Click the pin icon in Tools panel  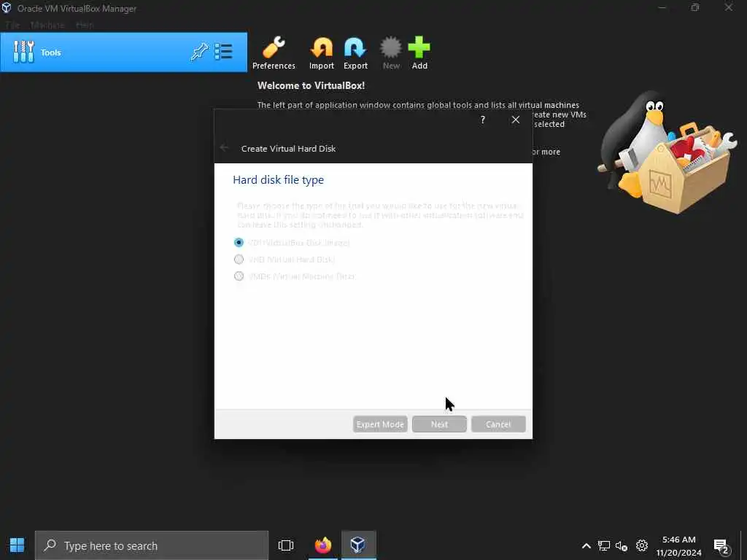point(199,52)
